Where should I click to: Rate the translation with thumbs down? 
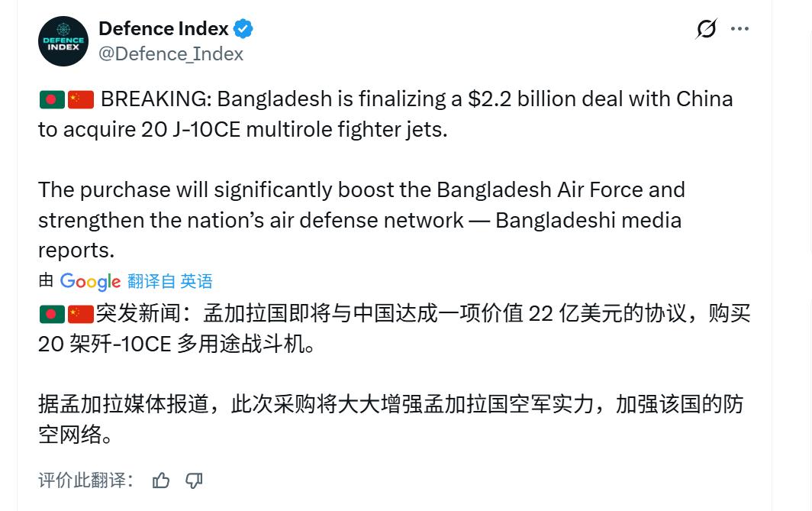tap(194, 480)
